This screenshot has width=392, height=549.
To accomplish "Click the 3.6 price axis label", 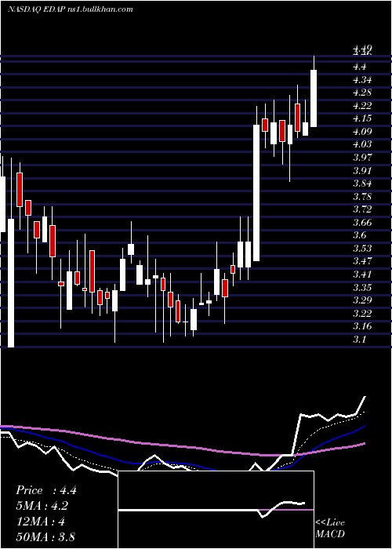I will pyautogui.click(x=360, y=235).
